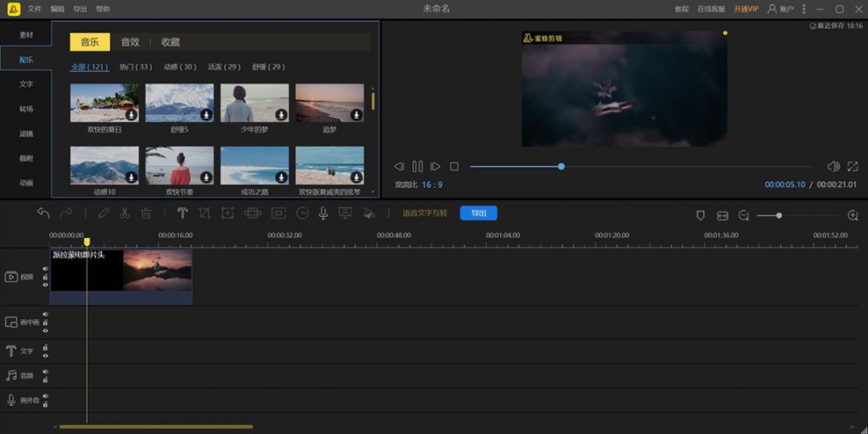This screenshot has height=434, width=868.
Task: Select the 少年的梦 music thumbnail
Action: (255, 103)
